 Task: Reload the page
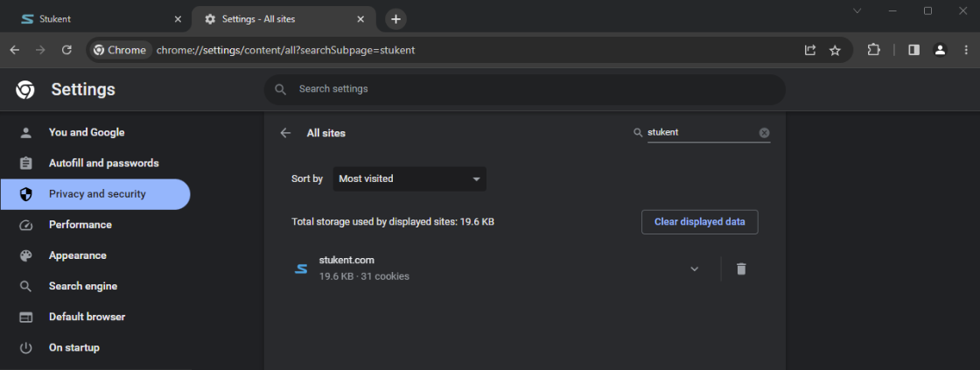pyautogui.click(x=66, y=50)
